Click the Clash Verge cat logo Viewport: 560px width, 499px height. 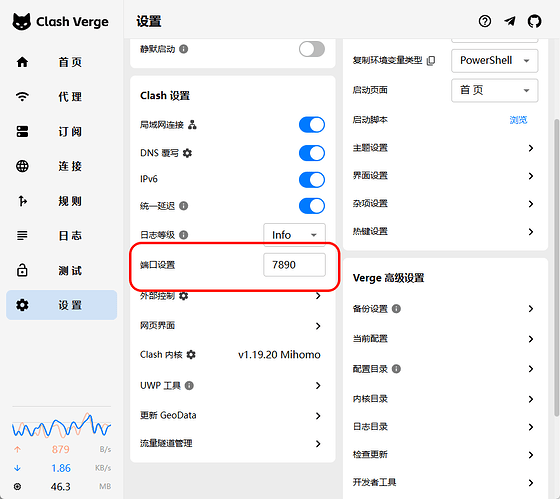coord(21,21)
